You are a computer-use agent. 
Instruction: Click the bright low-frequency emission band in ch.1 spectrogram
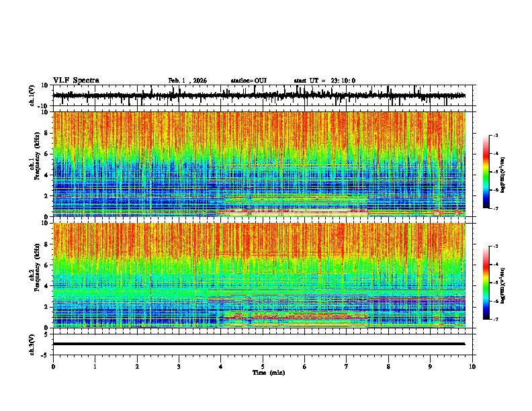click(x=293, y=212)
